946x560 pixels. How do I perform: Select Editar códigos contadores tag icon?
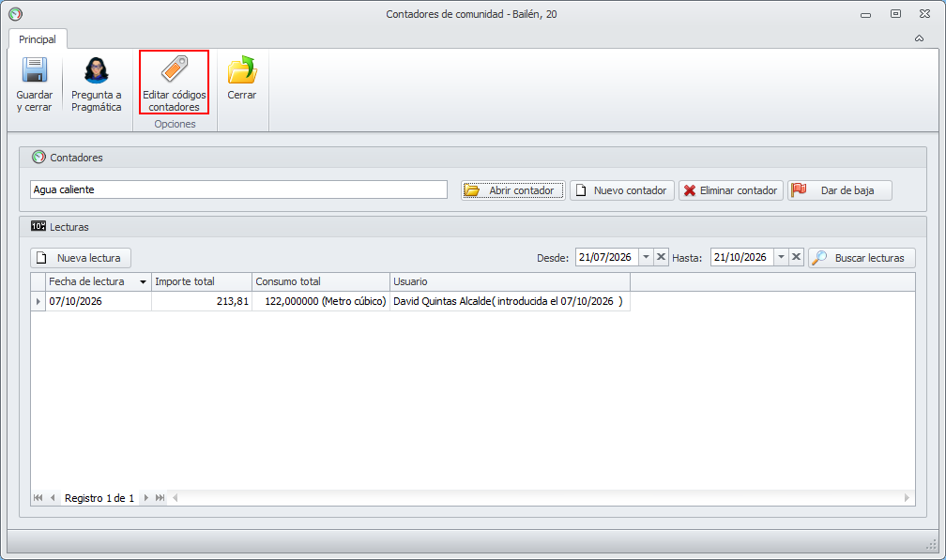pyautogui.click(x=175, y=68)
